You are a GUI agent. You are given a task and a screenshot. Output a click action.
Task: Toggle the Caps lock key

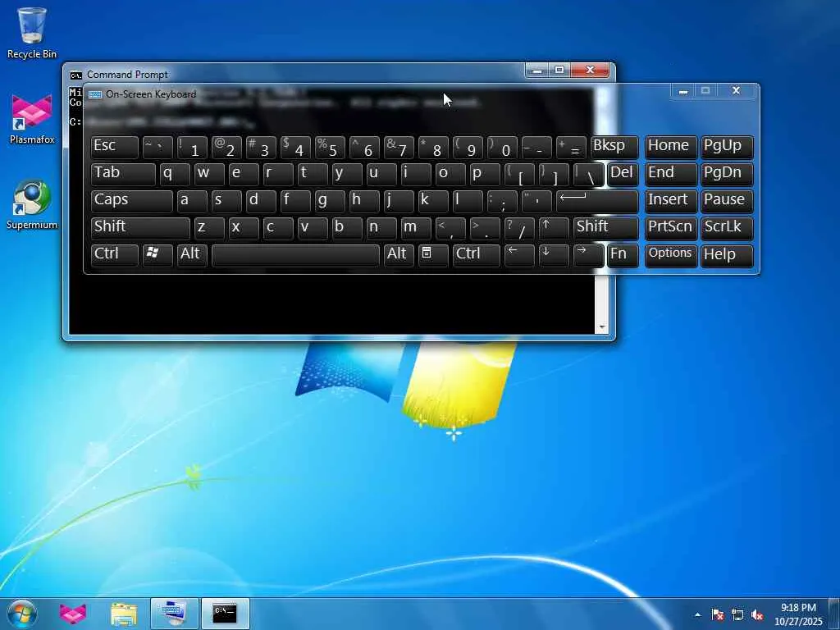(132, 202)
